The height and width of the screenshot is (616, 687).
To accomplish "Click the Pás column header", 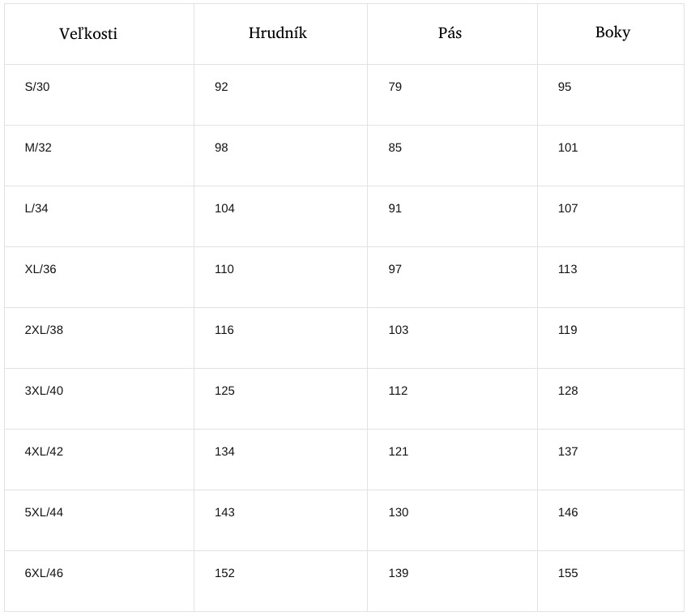I will pyautogui.click(x=452, y=34).
